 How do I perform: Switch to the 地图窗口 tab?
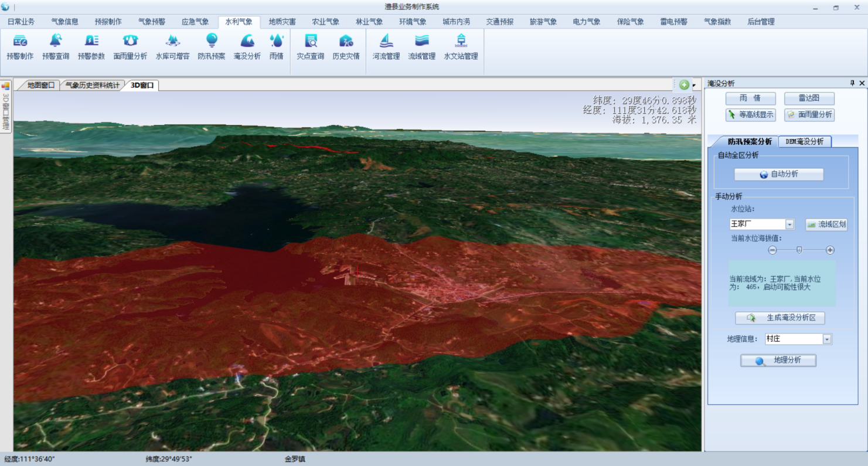[40, 86]
